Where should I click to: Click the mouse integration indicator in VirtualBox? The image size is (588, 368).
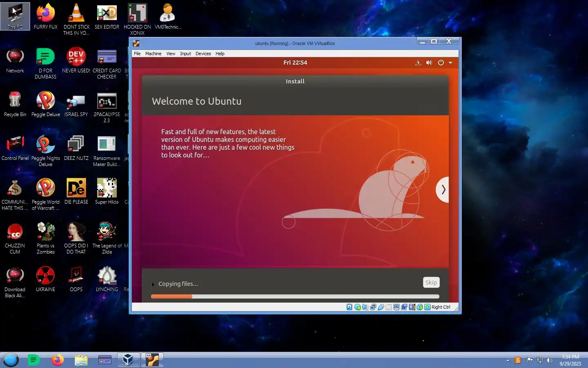(x=419, y=307)
